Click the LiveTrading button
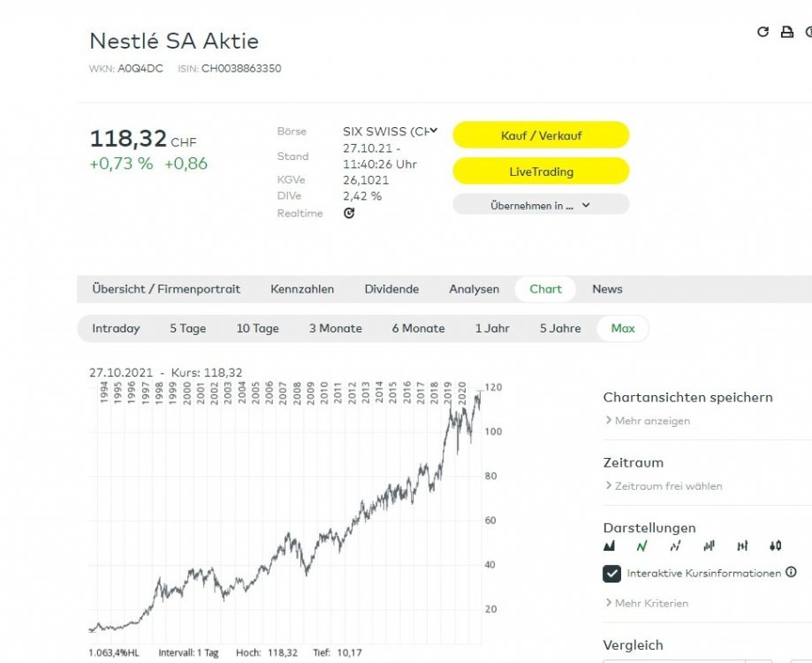 coord(541,171)
